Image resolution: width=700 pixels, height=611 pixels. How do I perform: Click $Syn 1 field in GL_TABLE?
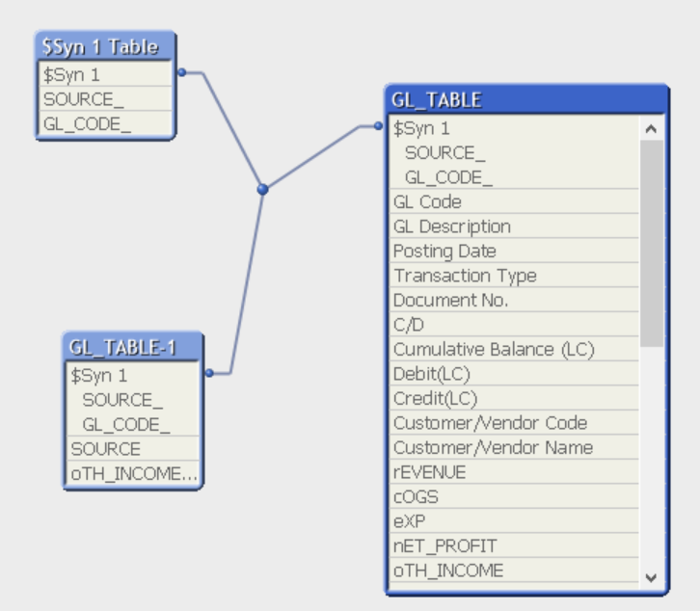coord(514,128)
